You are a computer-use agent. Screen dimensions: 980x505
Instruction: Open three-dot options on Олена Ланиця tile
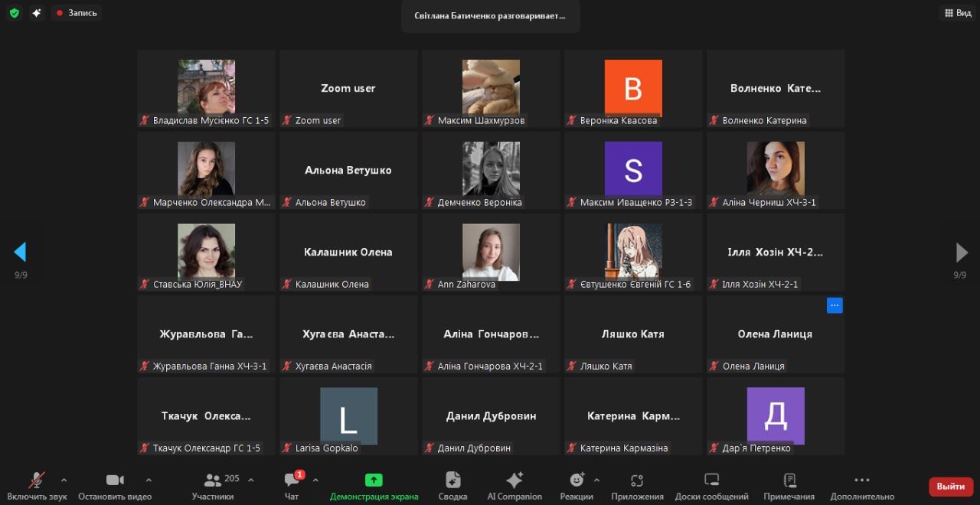pos(835,305)
